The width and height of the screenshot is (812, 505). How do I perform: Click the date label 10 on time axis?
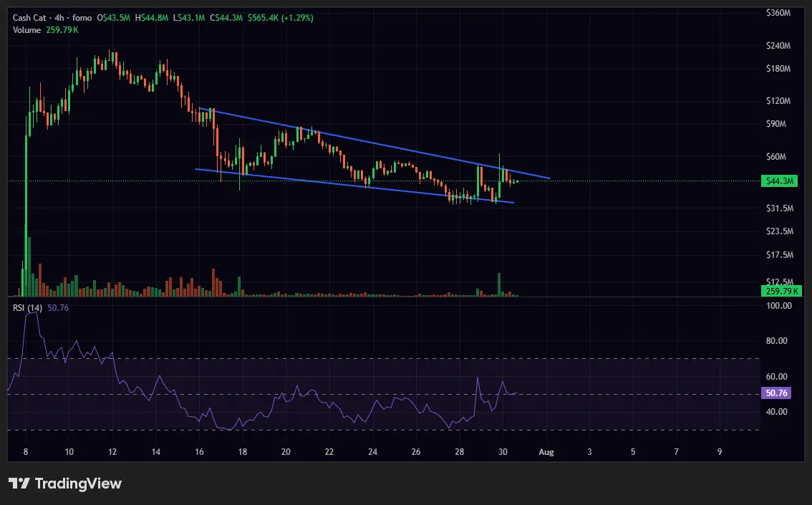[x=69, y=452]
